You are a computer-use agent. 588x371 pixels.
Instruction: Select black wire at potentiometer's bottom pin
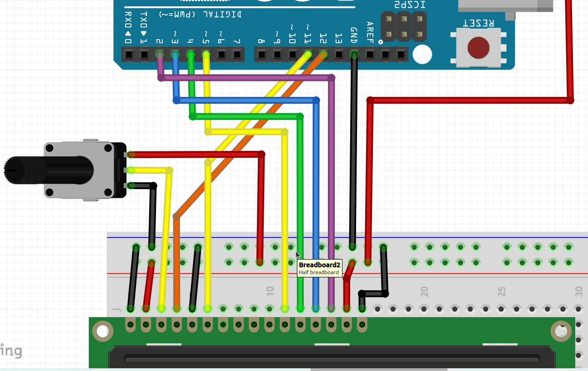tap(142, 185)
